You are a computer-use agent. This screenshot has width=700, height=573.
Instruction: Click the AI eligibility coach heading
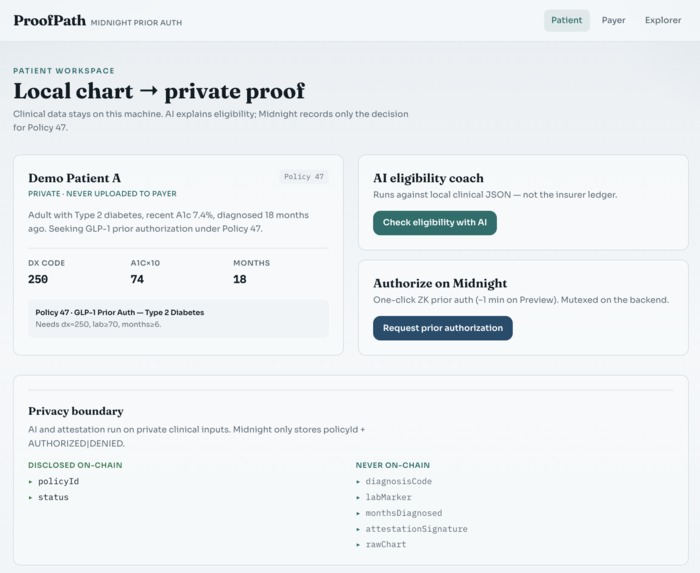pyautogui.click(x=429, y=178)
